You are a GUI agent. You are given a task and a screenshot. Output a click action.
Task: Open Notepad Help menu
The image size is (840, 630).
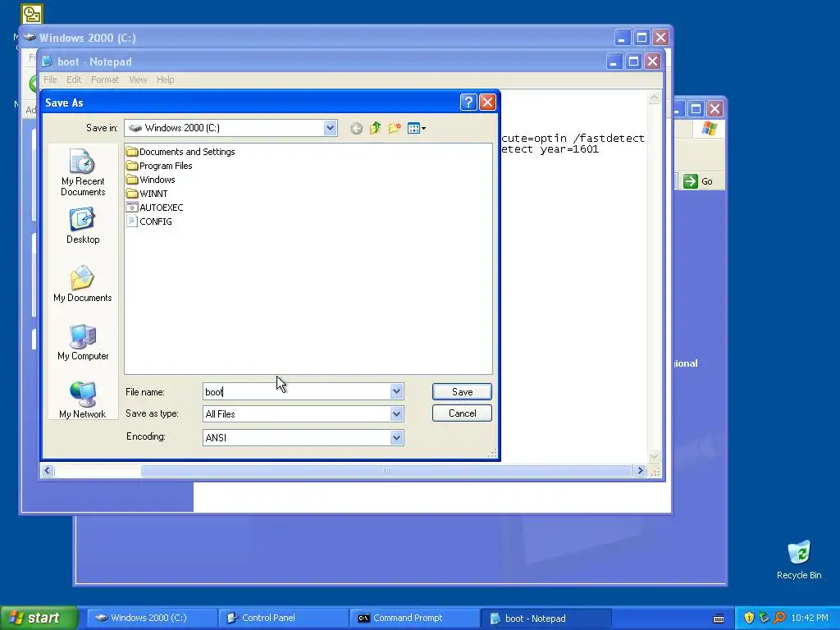point(166,80)
